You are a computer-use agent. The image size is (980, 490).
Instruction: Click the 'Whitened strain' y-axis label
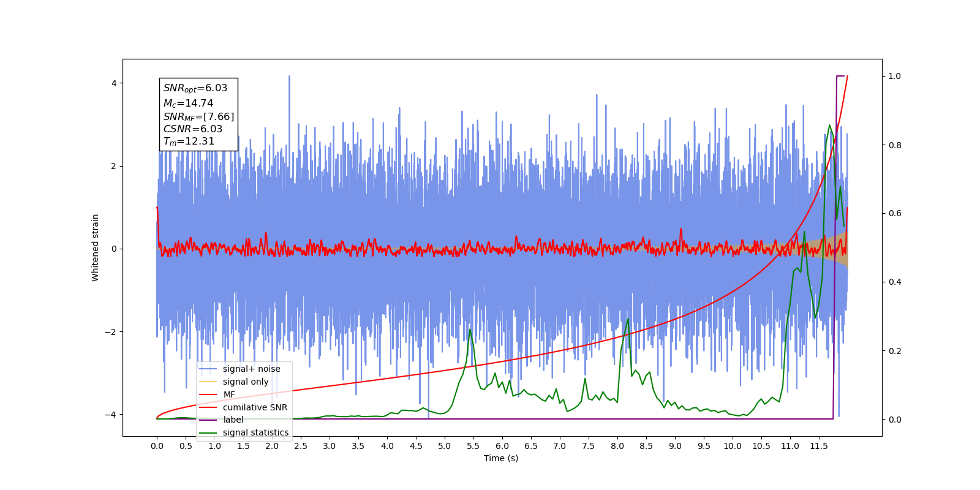point(95,247)
